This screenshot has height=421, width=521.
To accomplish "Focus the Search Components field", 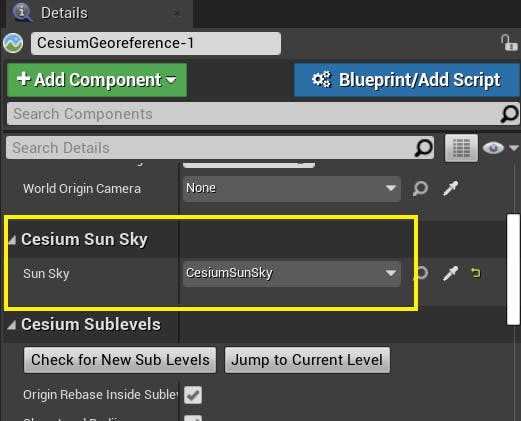I will [253, 114].
